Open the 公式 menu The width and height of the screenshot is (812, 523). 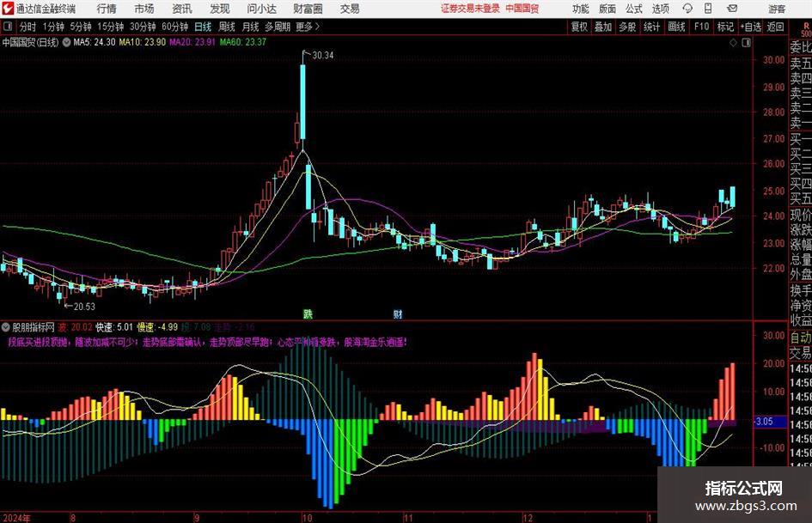click(633, 9)
